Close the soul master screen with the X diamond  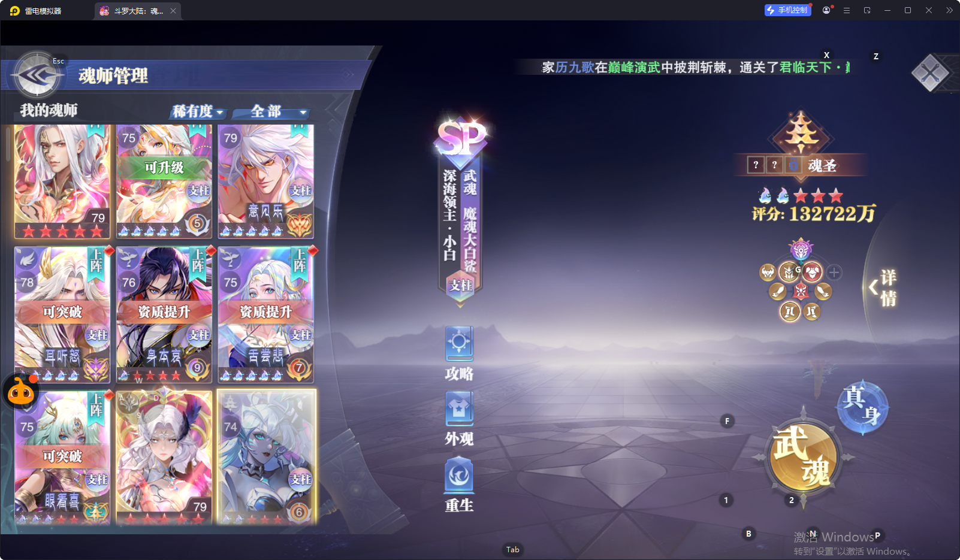pos(930,73)
